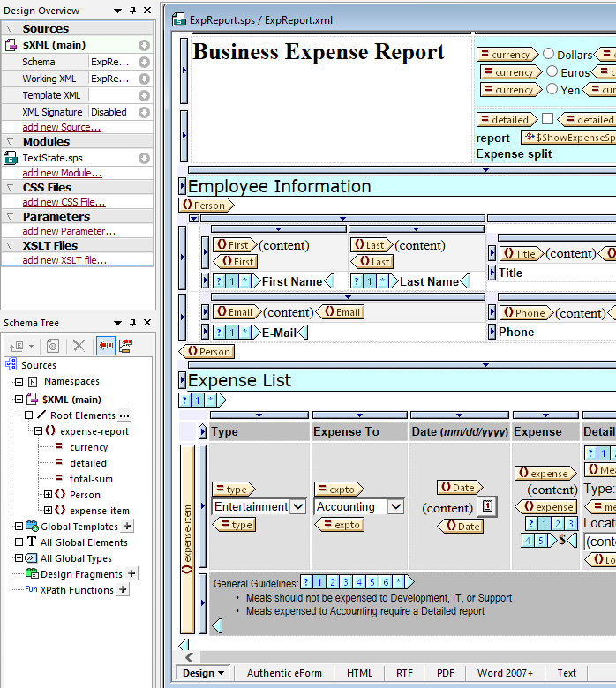Click the plus button beside Global Templates
Image resolution: width=616 pixels, height=688 pixels.
pos(127,527)
